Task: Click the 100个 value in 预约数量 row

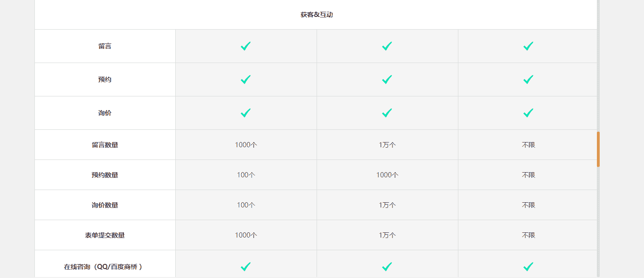Action: (246, 175)
